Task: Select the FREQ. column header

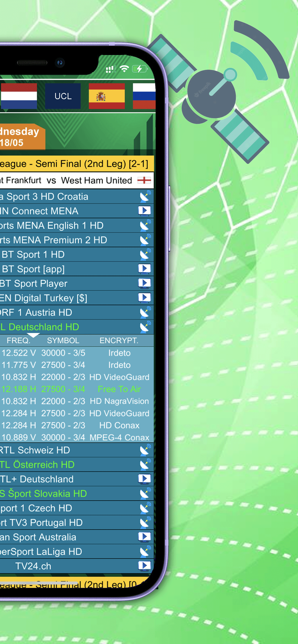Action: point(18,340)
